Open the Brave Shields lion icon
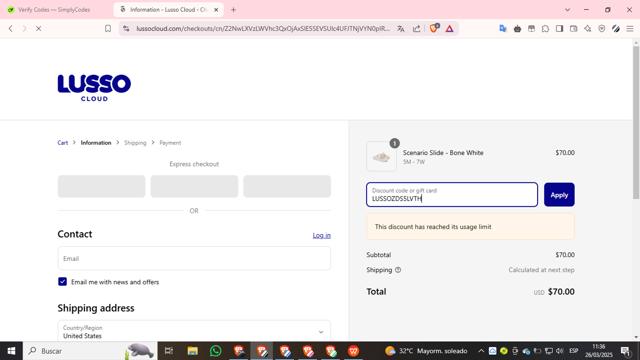Viewport: 640px width, 360px height. (x=434, y=28)
